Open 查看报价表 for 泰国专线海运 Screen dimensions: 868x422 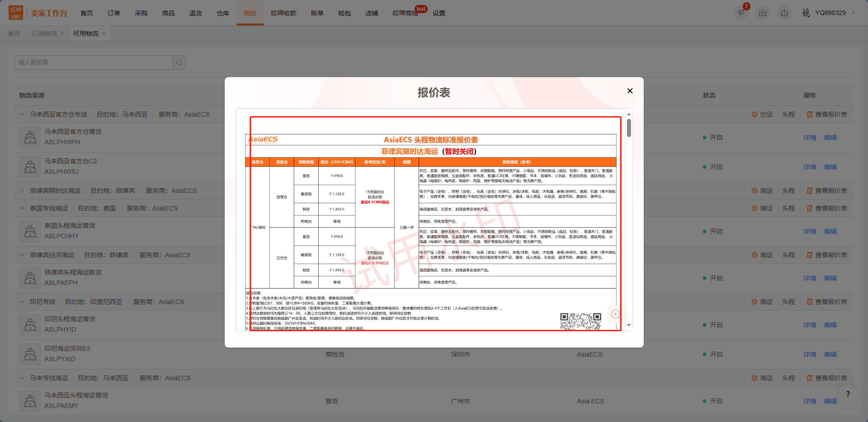point(827,208)
